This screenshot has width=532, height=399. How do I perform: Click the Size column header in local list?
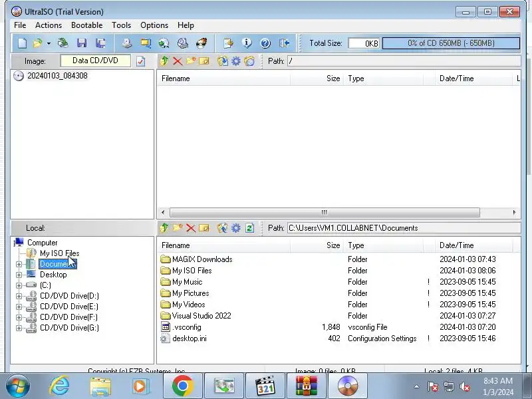point(317,245)
